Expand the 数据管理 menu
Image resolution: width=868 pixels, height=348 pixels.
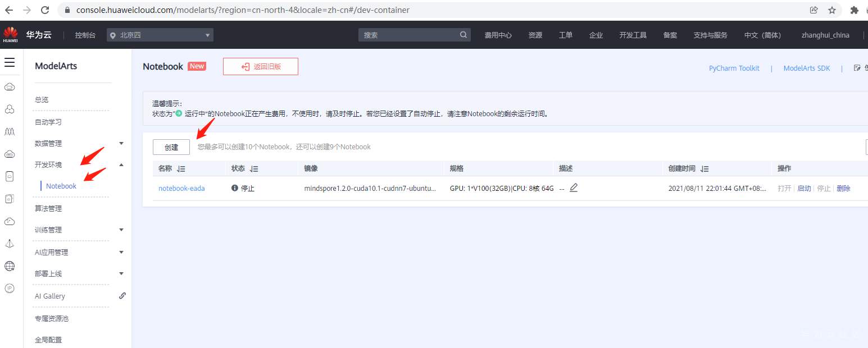pyautogui.click(x=121, y=143)
